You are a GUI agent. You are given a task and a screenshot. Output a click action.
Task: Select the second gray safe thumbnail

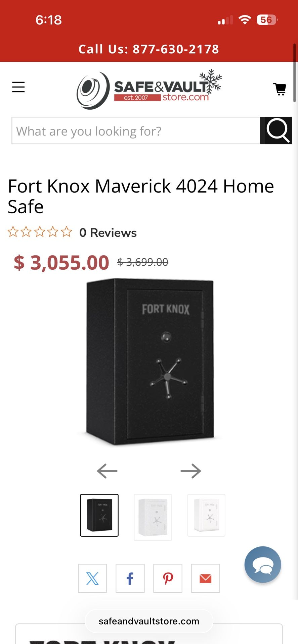153,517
